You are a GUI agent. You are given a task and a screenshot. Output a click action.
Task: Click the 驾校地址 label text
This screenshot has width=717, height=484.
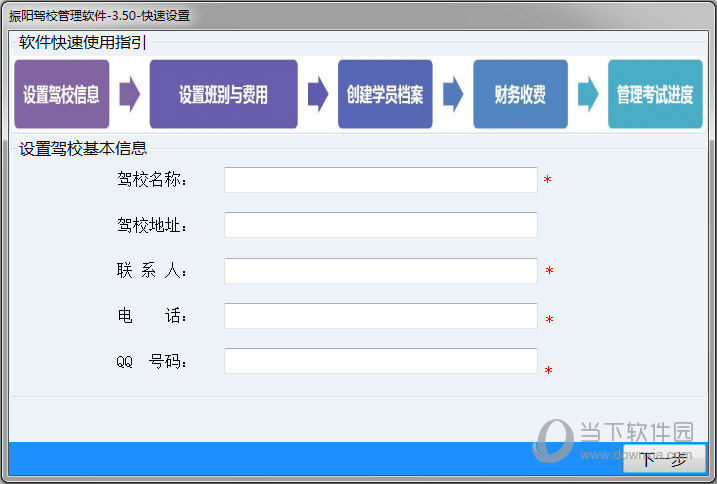pos(152,225)
